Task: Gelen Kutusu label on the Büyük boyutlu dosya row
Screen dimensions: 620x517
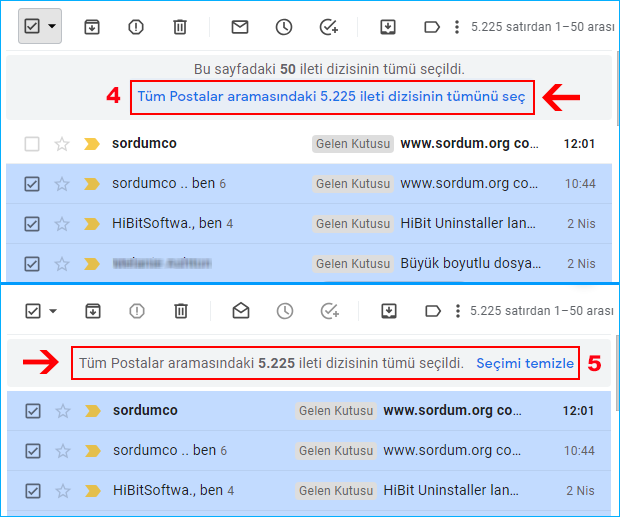Action: point(353,264)
